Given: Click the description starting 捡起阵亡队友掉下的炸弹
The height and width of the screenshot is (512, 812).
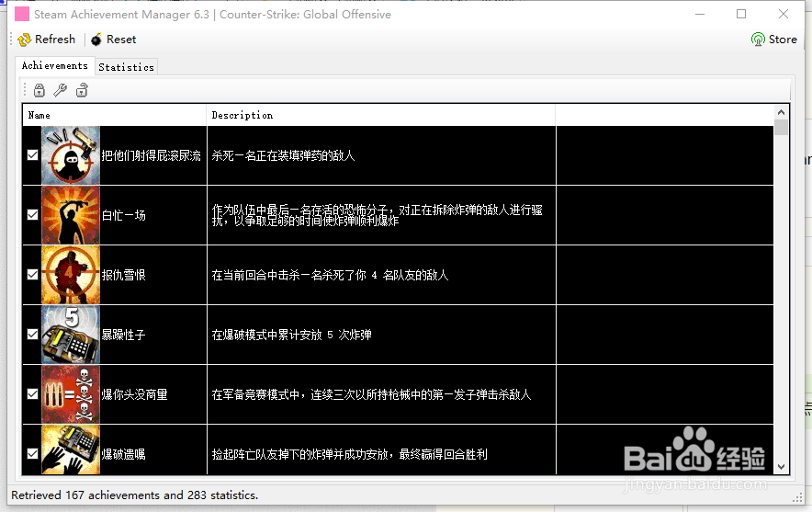Looking at the screenshot, I should [350, 454].
